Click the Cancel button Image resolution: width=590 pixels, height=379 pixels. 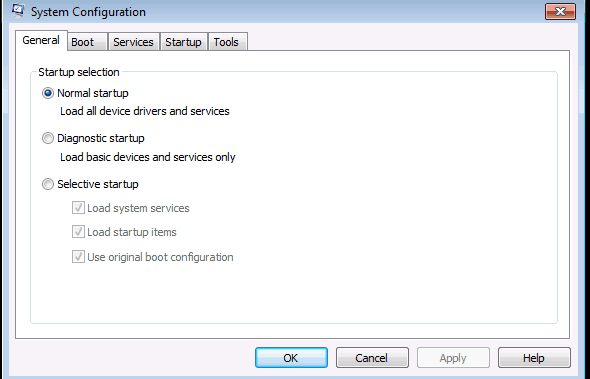point(372,358)
